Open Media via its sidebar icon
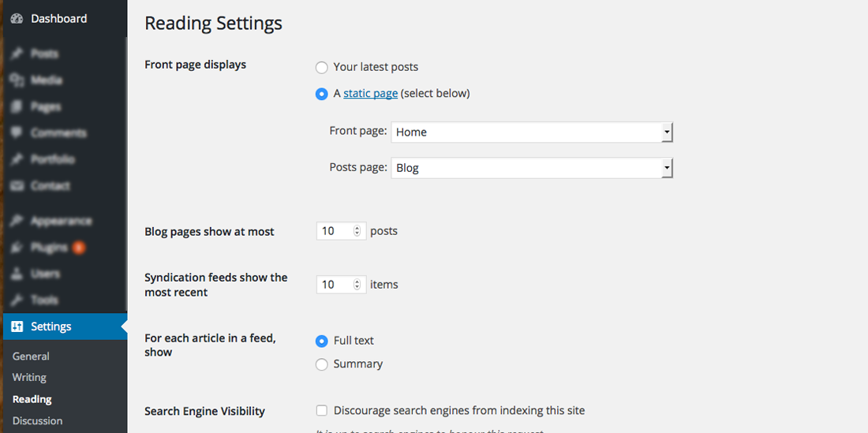Viewport: 868px width, 433px height. coord(17,80)
